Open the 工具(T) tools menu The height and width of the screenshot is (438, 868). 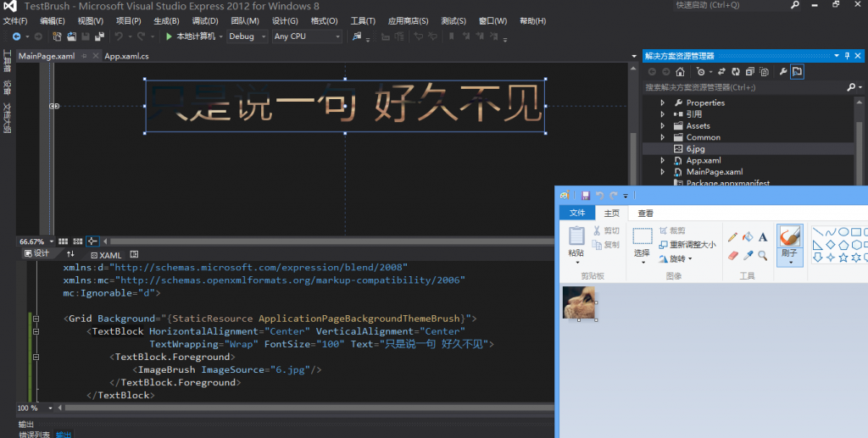point(363,21)
